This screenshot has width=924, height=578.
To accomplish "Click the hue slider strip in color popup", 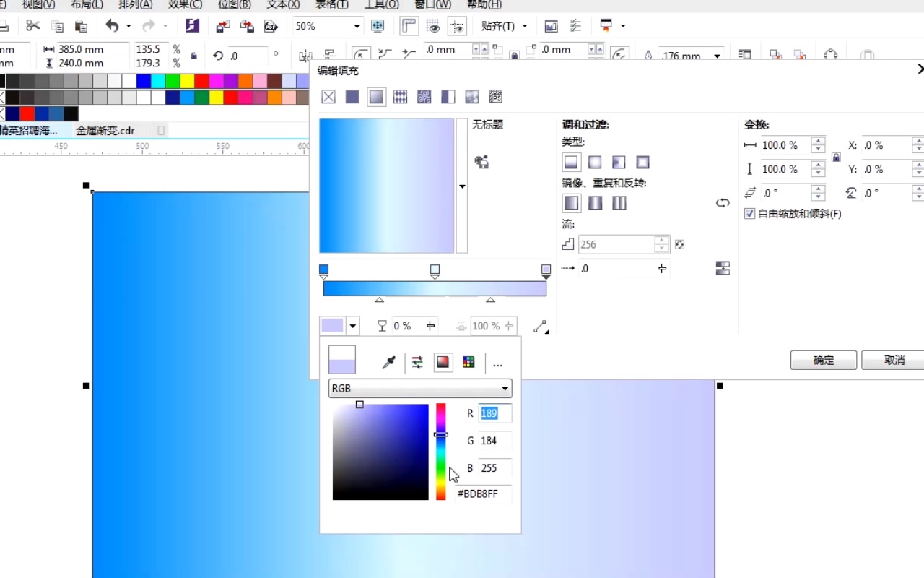I will coord(440,452).
